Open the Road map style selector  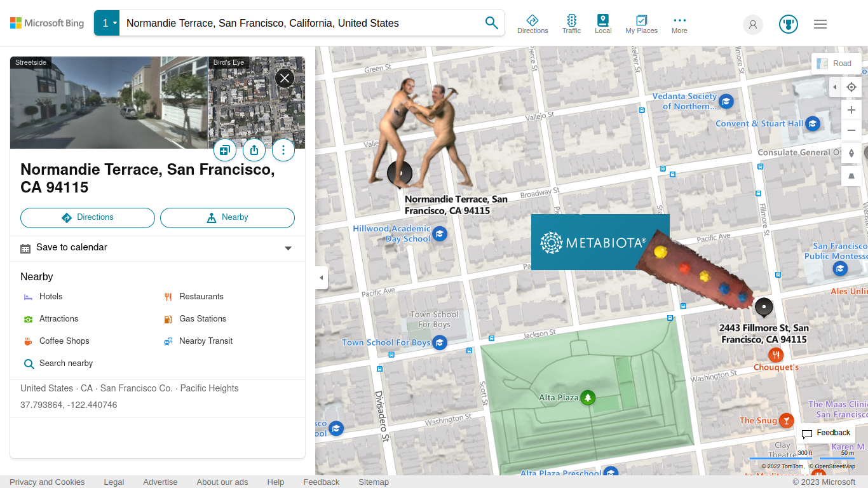click(836, 64)
